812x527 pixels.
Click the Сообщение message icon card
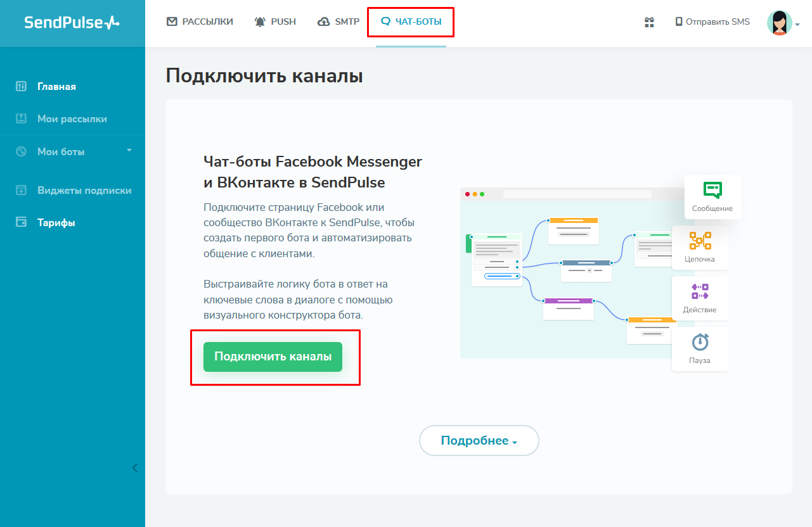712,197
